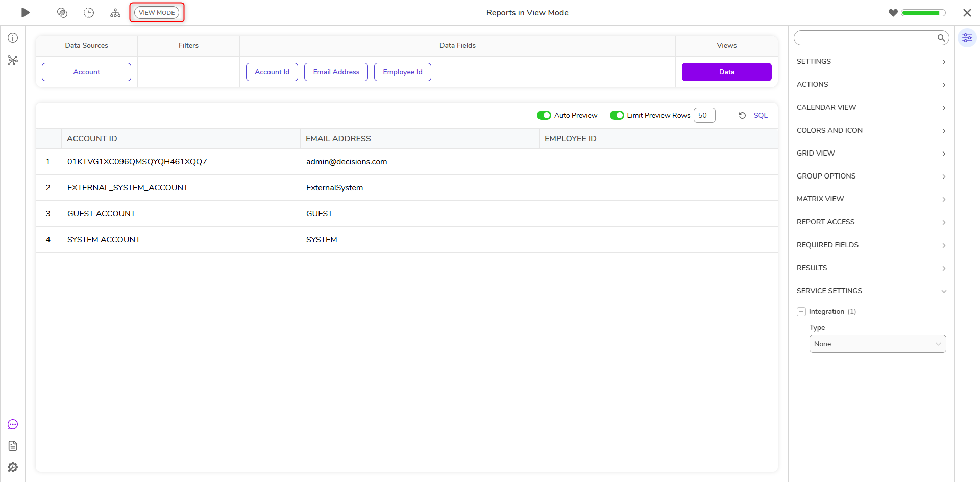The width and height of the screenshot is (980, 482).
Task: Select the Filters column header
Action: point(188,45)
